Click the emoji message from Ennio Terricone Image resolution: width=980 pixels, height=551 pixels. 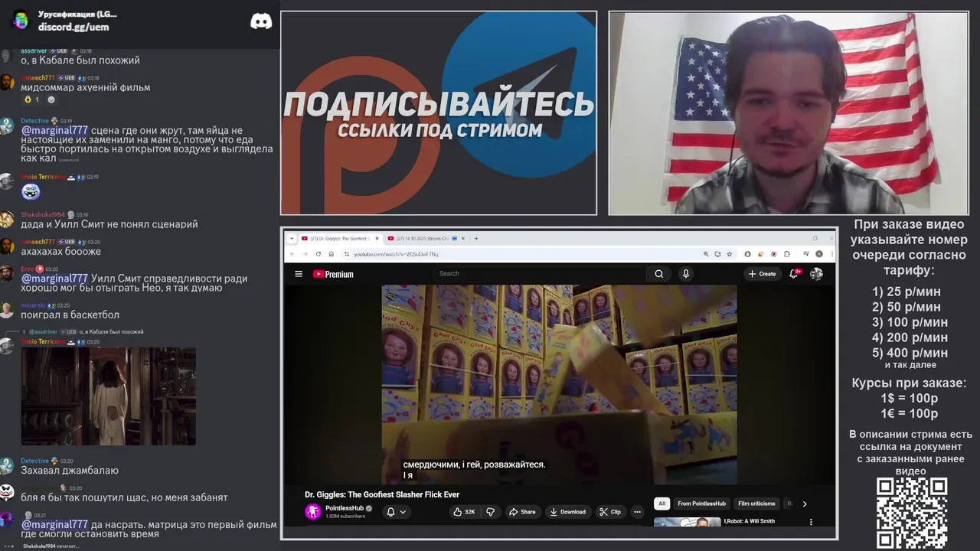31,191
